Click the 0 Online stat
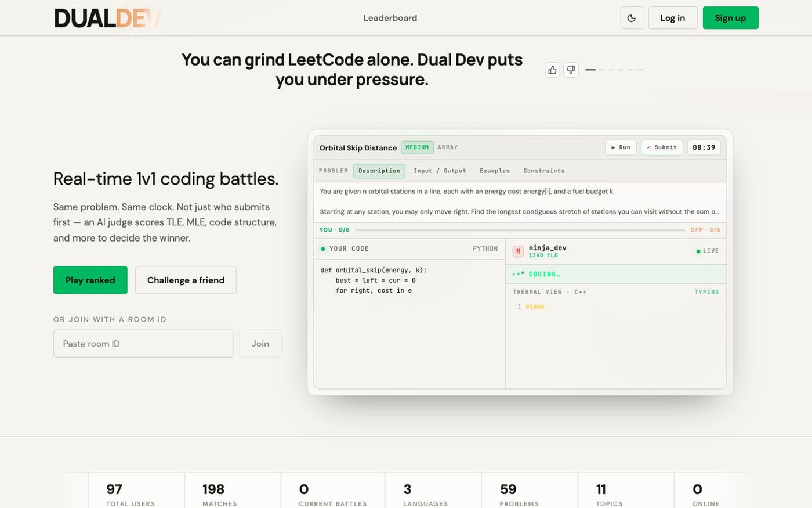Screen dimensions: 812x508 (706, 494)
